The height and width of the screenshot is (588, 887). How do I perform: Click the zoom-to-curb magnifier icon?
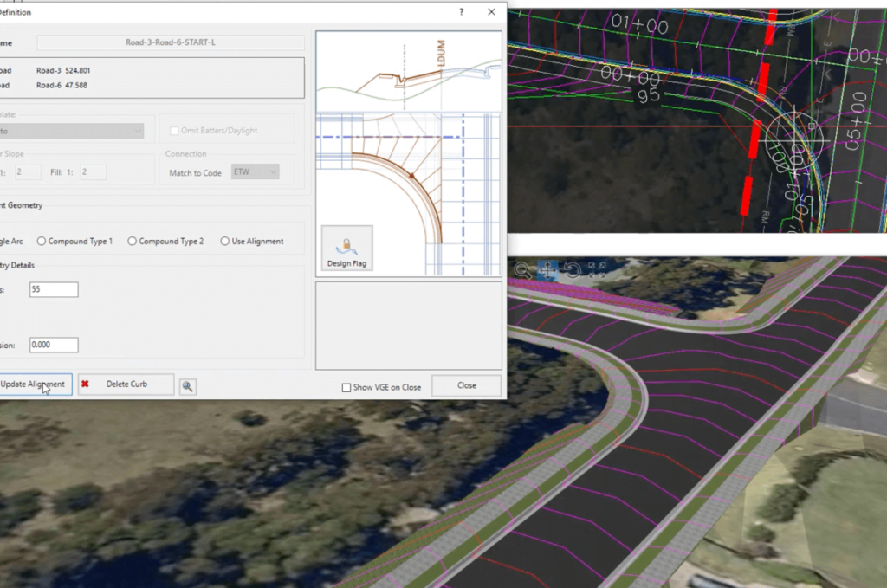[x=187, y=385]
